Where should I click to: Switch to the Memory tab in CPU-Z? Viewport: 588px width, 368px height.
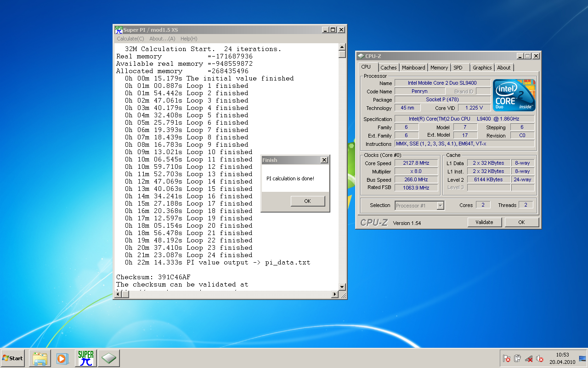(x=439, y=68)
